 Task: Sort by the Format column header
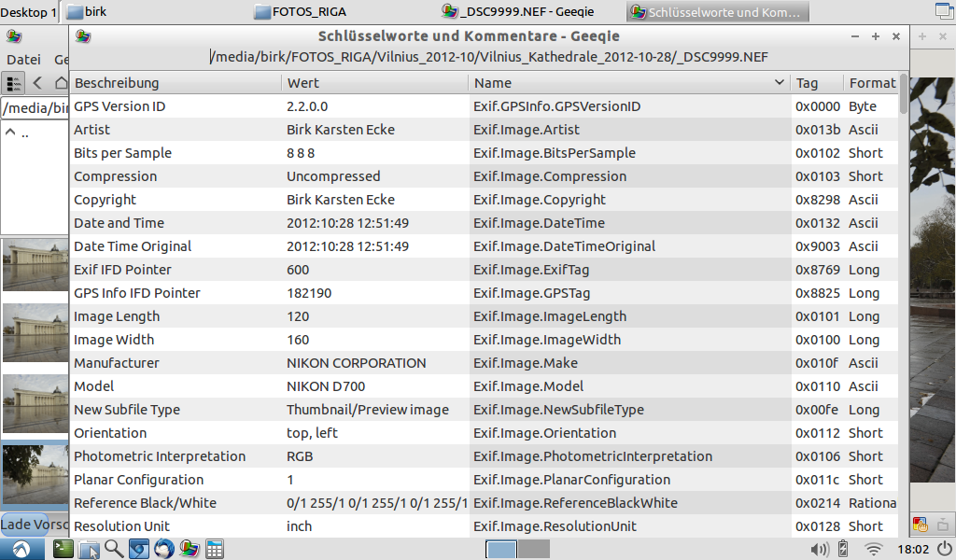pyautogui.click(x=872, y=83)
